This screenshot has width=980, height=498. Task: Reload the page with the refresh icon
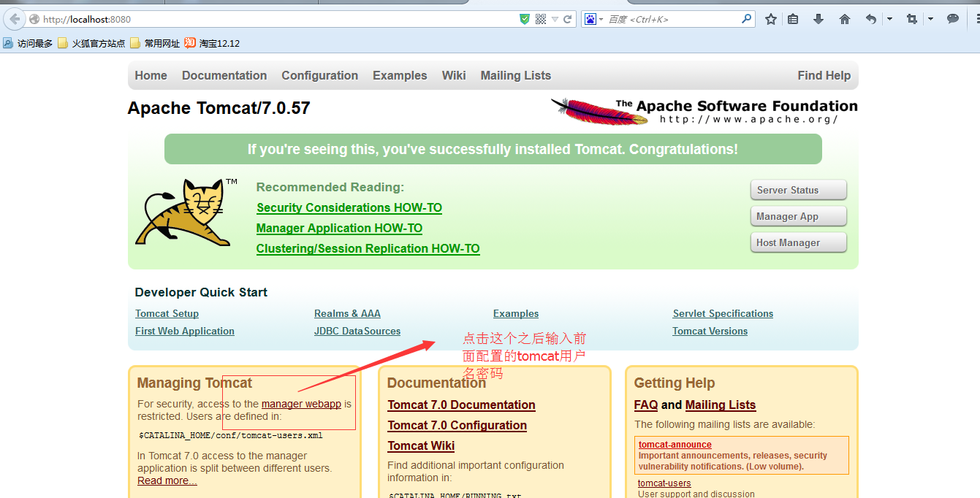[567, 19]
